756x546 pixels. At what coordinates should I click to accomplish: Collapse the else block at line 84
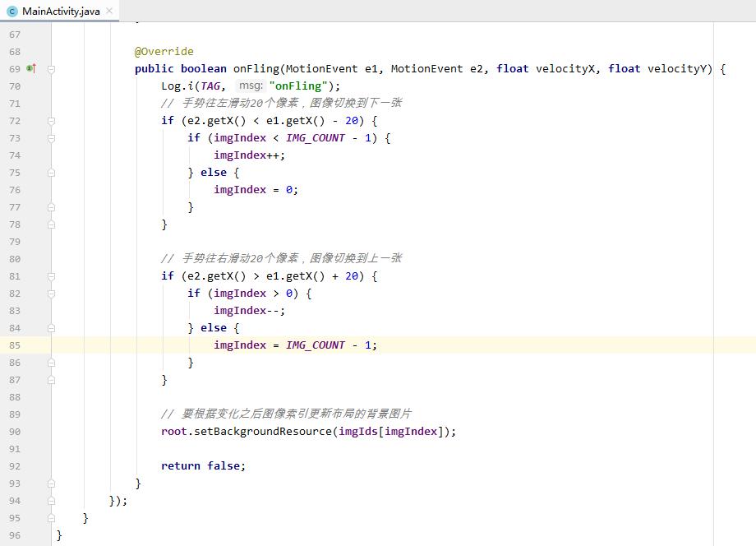point(51,328)
